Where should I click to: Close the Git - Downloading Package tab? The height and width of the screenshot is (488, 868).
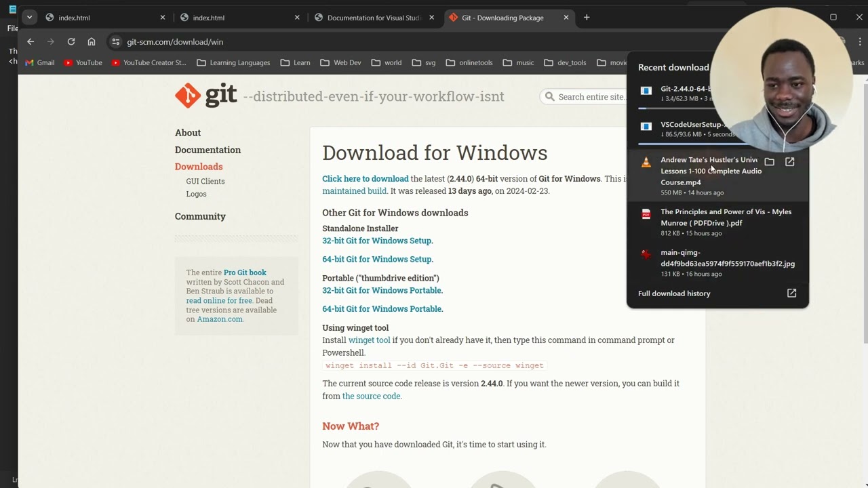[566, 18]
